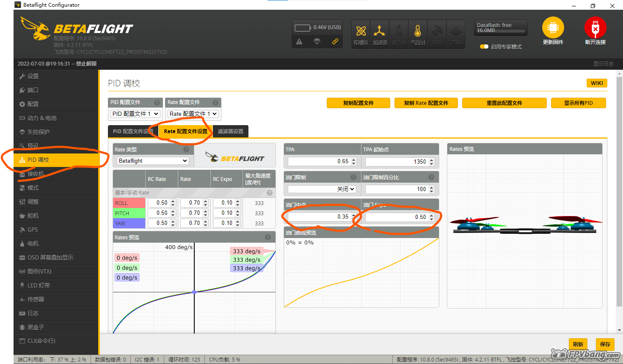Open 端口 ports page in sidebar

[x=56, y=90]
